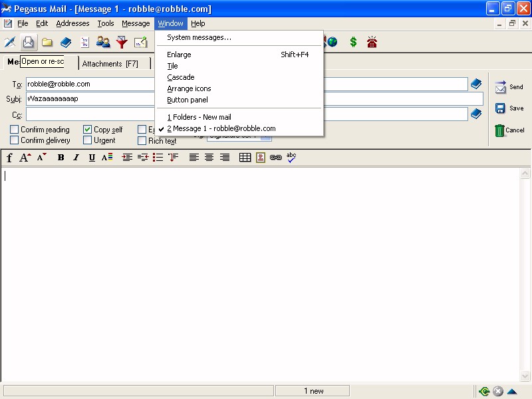
Task: Cancel the message
Action: pyautogui.click(x=509, y=130)
